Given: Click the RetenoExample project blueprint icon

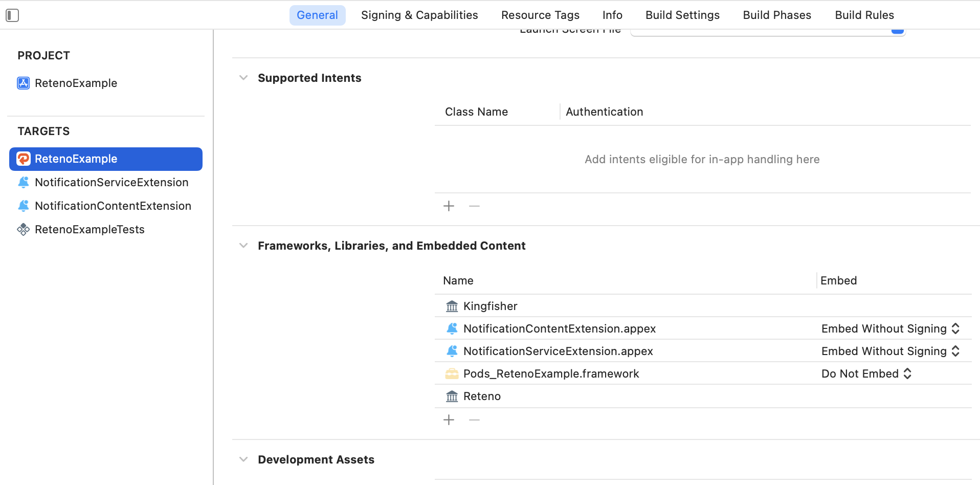Looking at the screenshot, I should [24, 83].
